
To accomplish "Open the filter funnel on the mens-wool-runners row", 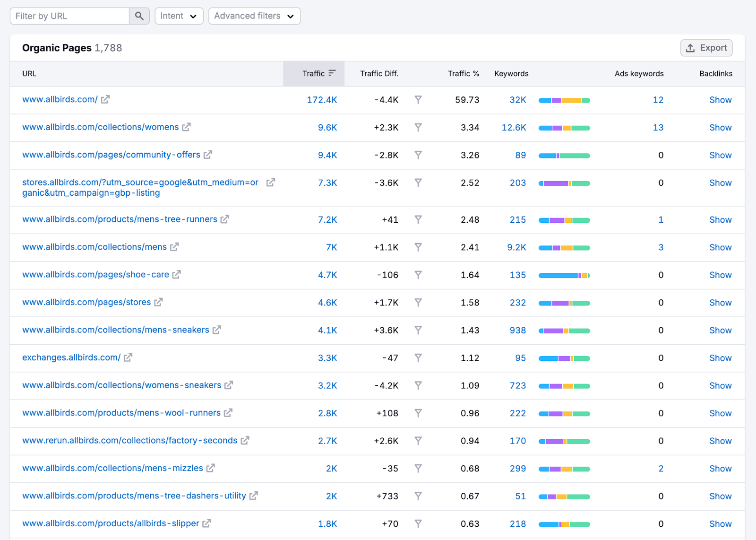I will point(418,413).
